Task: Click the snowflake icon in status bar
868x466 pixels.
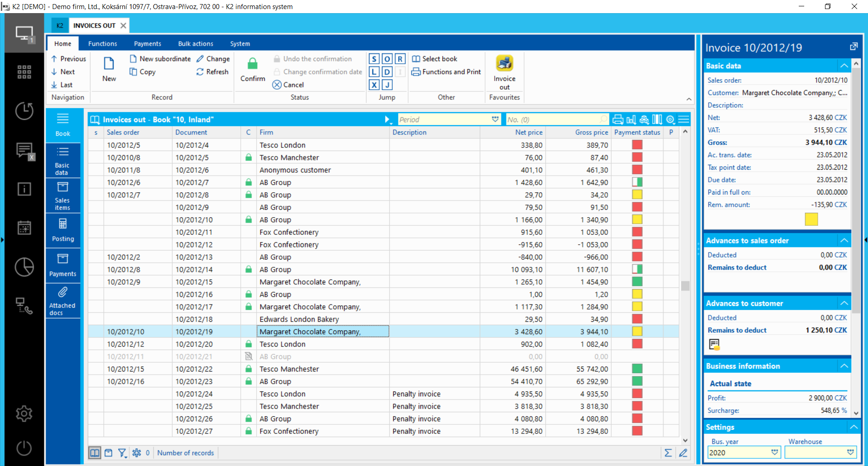Action: pos(137,453)
